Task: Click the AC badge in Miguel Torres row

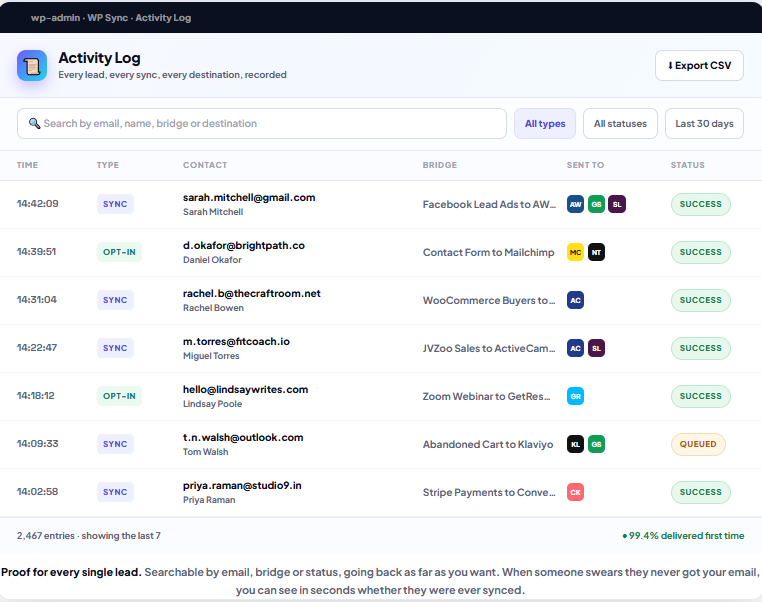Action: (x=575, y=348)
